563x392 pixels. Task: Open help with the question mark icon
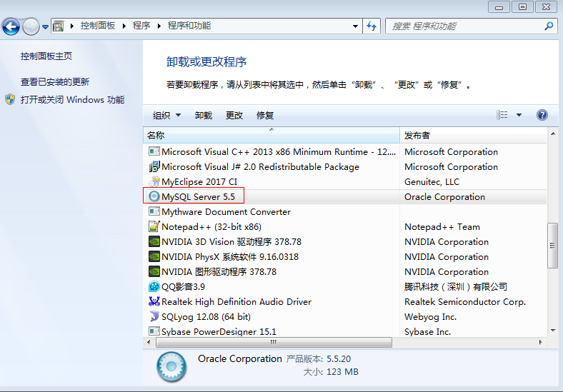[542, 115]
